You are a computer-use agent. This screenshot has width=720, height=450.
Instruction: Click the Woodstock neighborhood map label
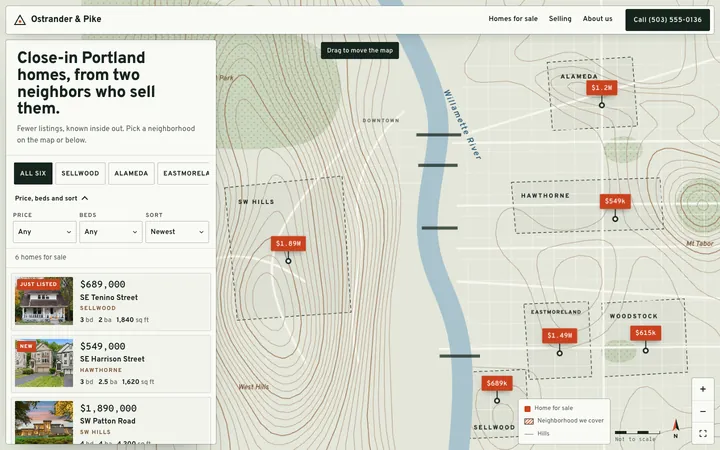pyautogui.click(x=634, y=316)
